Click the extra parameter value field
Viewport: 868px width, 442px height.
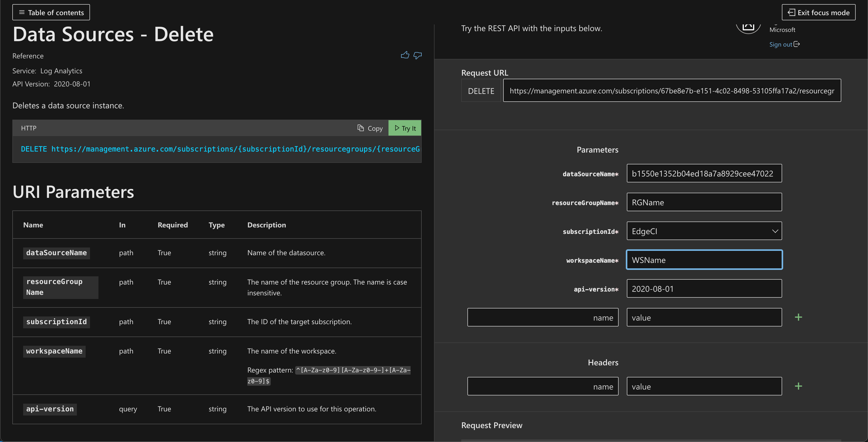(704, 317)
